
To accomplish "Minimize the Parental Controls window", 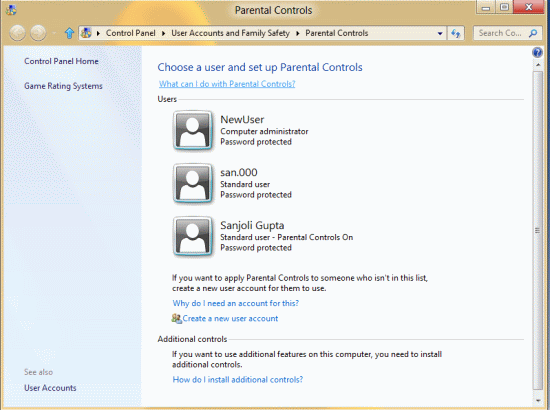I will click(485, 8).
